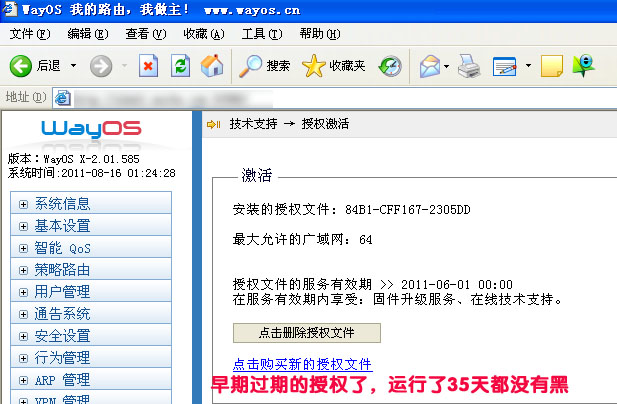Follow 点击购买新的授权文件 link
This screenshot has width=617, height=404.
[x=303, y=364]
